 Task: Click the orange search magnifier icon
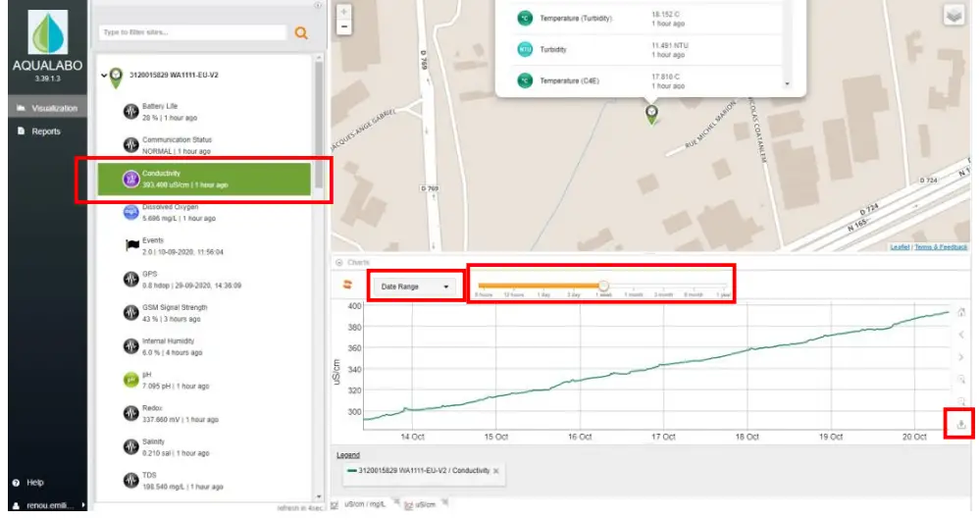coord(301,32)
